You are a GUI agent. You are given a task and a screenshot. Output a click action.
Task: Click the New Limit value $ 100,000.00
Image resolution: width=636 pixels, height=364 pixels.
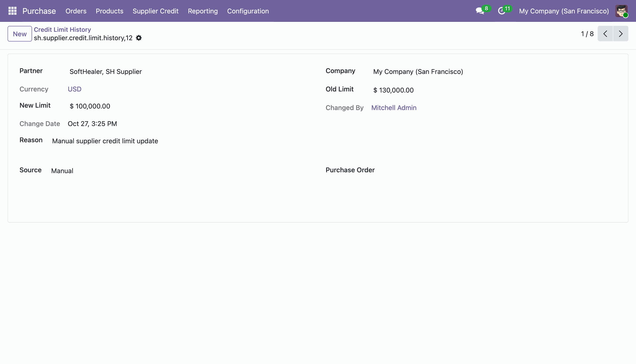(x=90, y=106)
